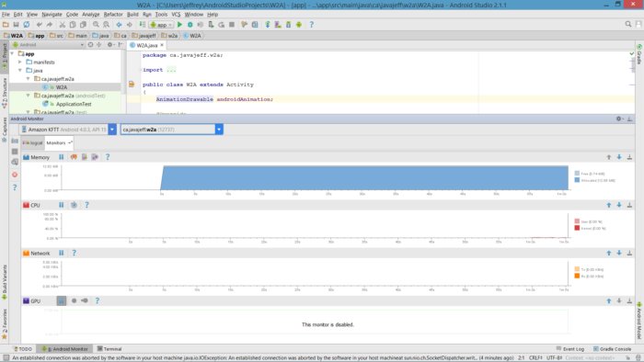Move CPU monitor up with arrow

coord(609,205)
